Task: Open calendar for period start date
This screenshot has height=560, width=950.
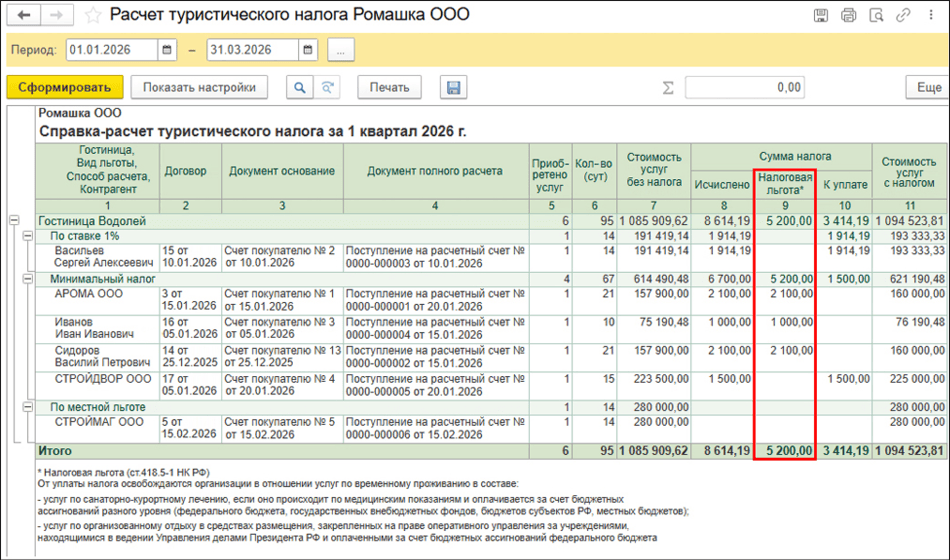Action: pos(166,50)
